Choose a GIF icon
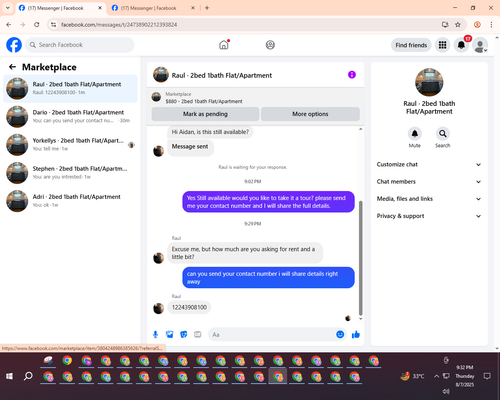The width and height of the screenshot is (500, 400). pos(198,334)
